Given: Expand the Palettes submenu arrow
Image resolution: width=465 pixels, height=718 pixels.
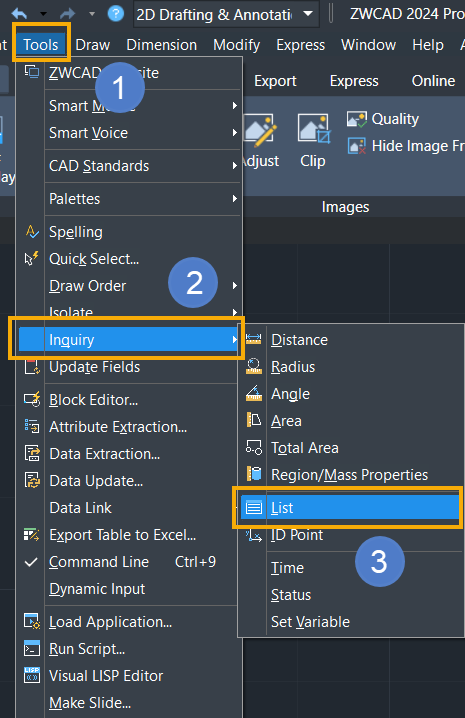Looking at the screenshot, I should coord(235,199).
